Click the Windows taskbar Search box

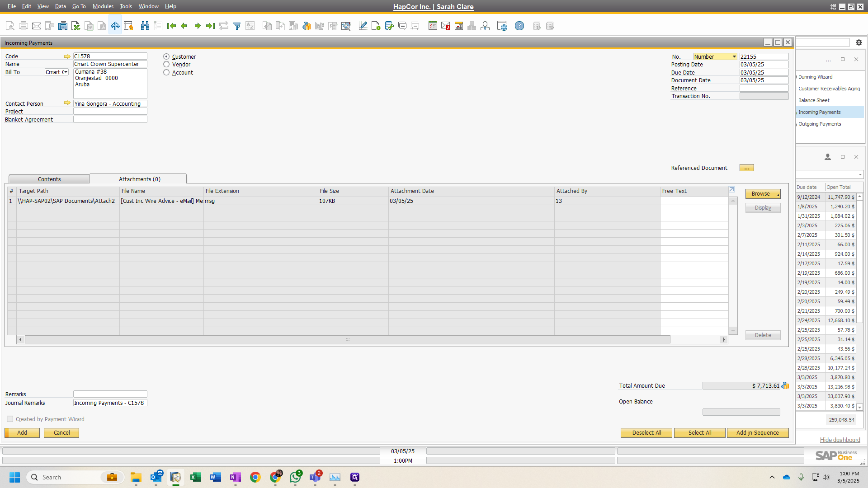coord(75,477)
